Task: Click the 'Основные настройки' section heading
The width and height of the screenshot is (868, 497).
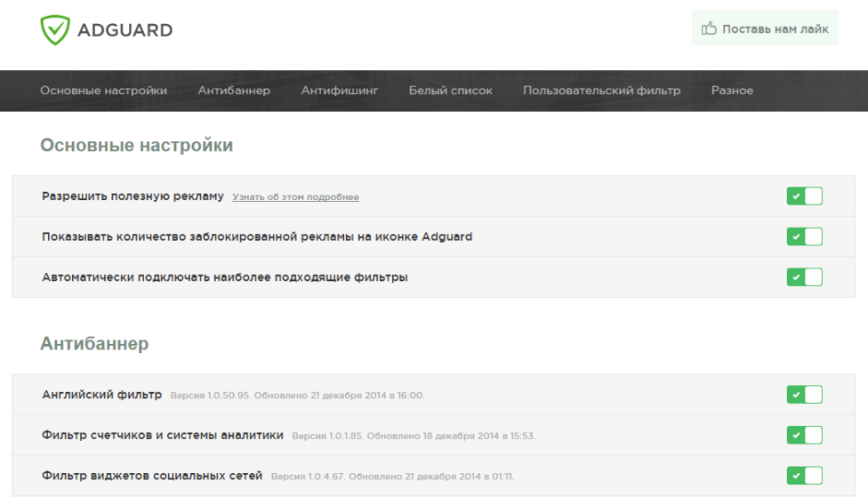Action: (137, 145)
